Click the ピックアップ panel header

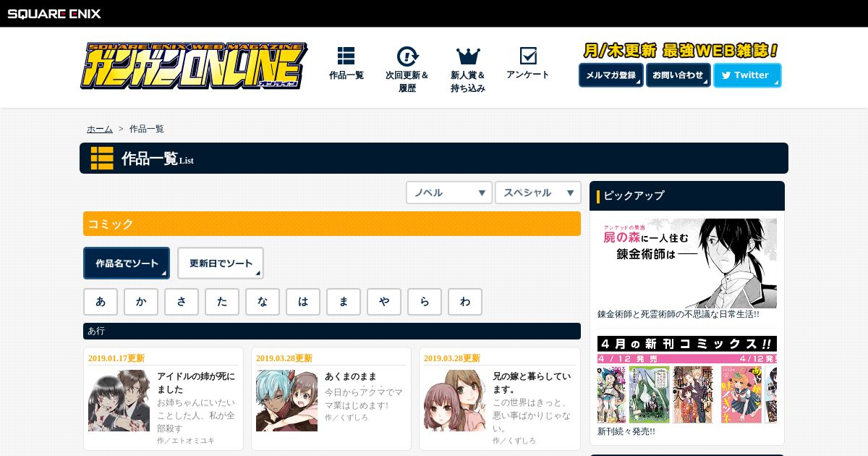point(687,195)
